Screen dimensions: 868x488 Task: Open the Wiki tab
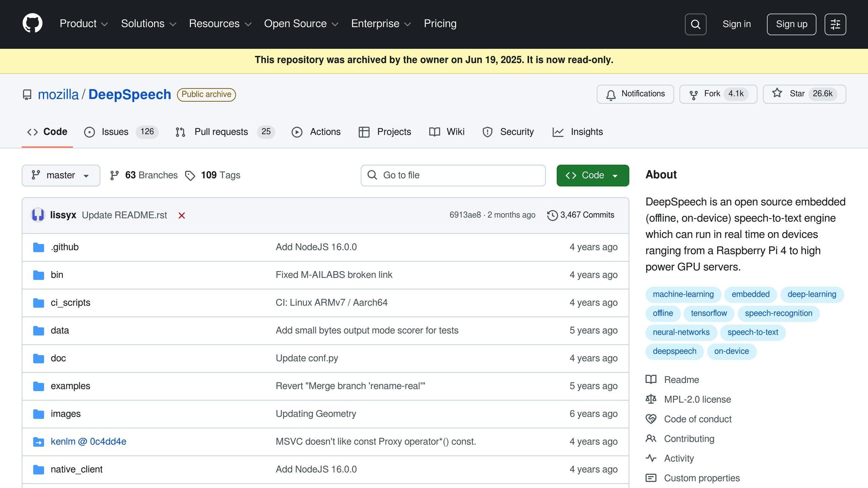point(447,132)
